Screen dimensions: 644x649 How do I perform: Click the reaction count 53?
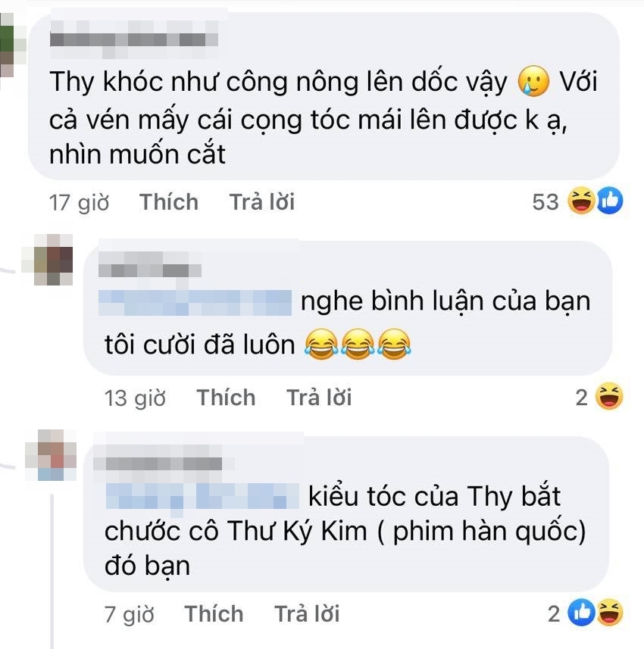[x=546, y=202]
